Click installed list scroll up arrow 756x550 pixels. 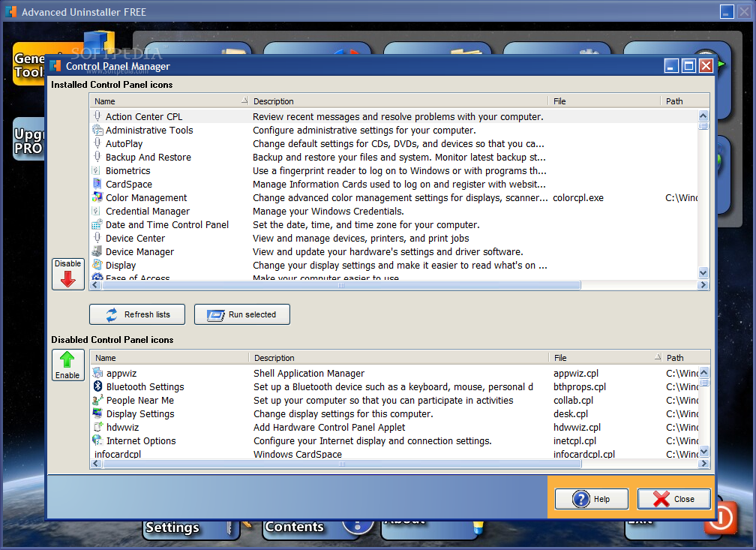(703, 116)
